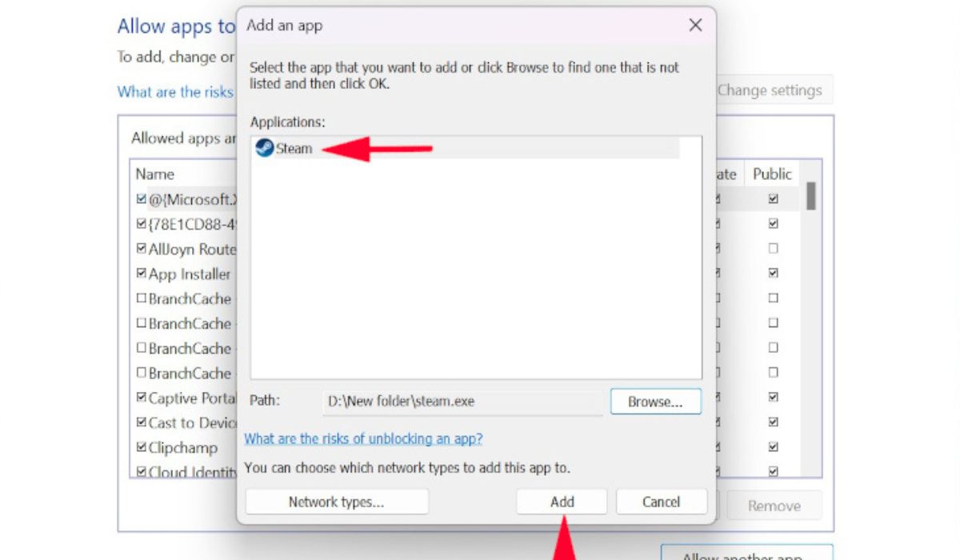Screen dimensions: 960x560
Task: Open 'What are the risks of unblocking an app?' link
Action: point(363,438)
